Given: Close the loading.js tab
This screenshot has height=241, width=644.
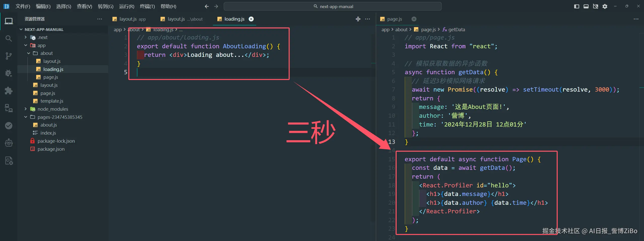Looking at the screenshot, I should 251,19.
